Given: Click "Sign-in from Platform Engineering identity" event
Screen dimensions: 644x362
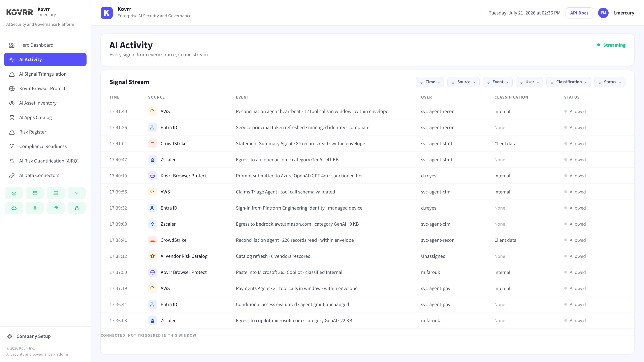Looking at the screenshot, I should (299, 208).
